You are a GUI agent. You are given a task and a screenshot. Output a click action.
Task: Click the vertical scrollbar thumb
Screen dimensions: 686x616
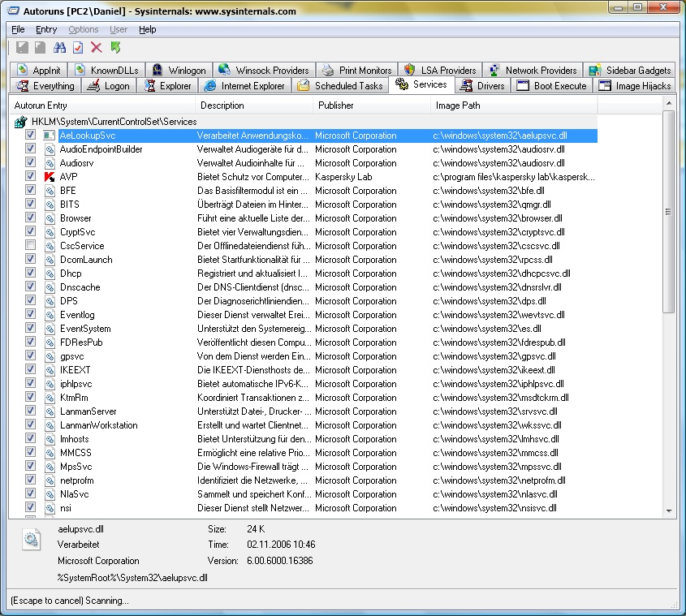(x=668, y=211)
